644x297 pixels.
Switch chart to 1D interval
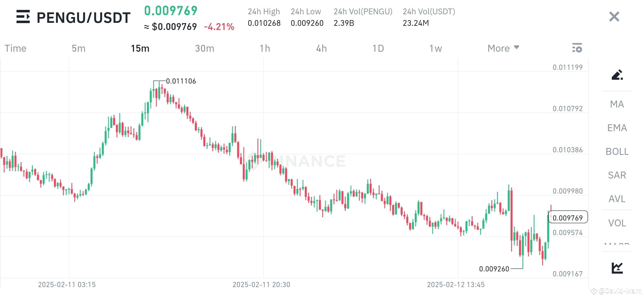(379, 48)
